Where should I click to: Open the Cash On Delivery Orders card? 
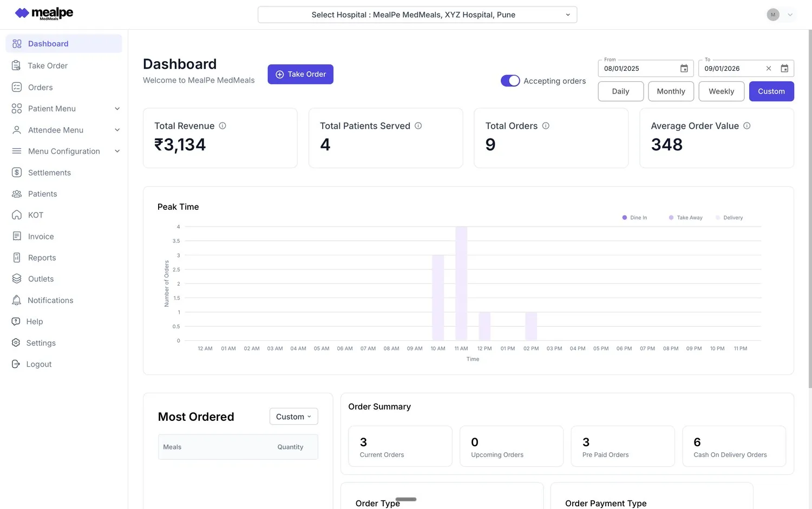pyautogui.click(x=734, y=446)
